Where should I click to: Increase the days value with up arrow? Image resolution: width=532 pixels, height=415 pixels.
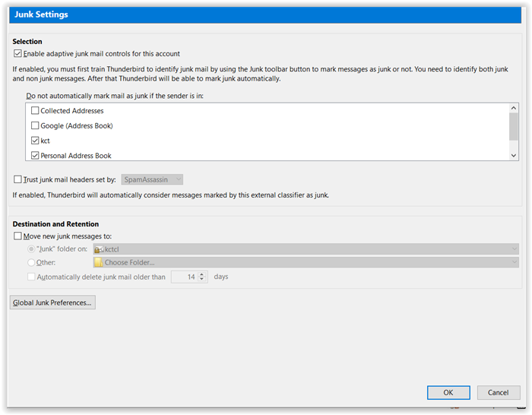coord(202,274)
